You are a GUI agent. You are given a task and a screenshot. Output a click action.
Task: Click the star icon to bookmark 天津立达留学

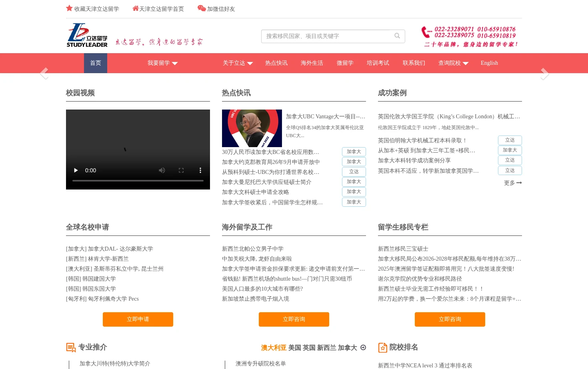click(69, 8)
